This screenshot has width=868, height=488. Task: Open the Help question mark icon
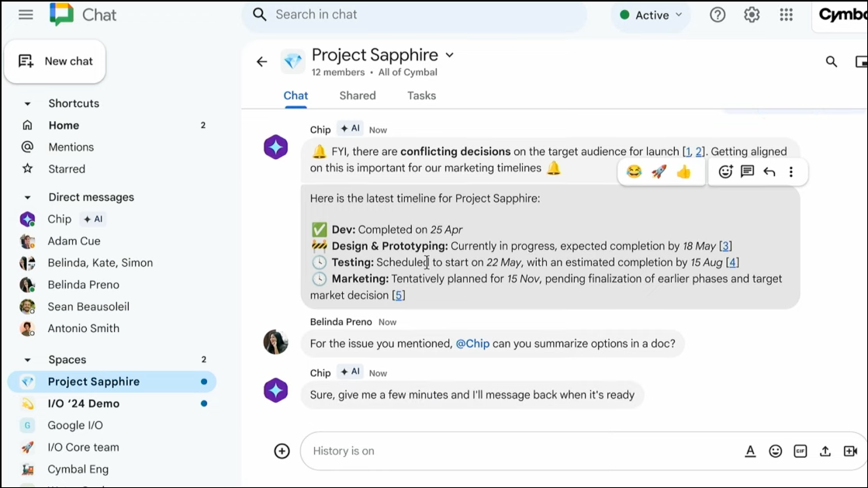pyautogui.click(x=718, y=15)
